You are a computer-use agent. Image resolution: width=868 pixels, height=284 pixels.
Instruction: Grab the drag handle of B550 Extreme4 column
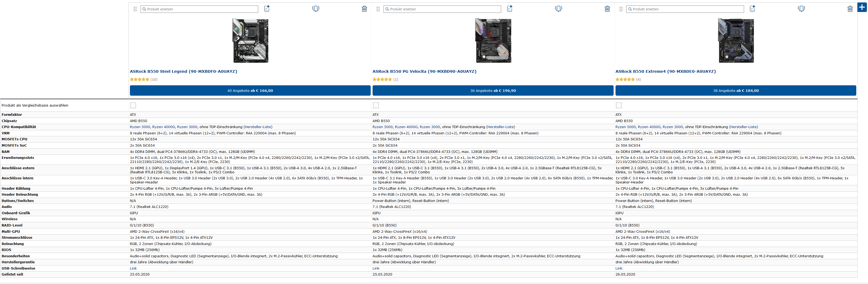(621, 9)
